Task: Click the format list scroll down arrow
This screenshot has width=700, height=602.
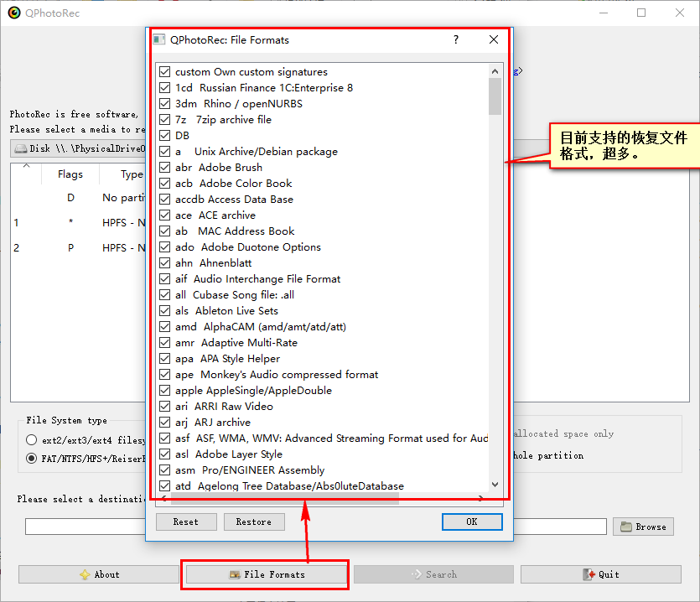Action: 495,485
